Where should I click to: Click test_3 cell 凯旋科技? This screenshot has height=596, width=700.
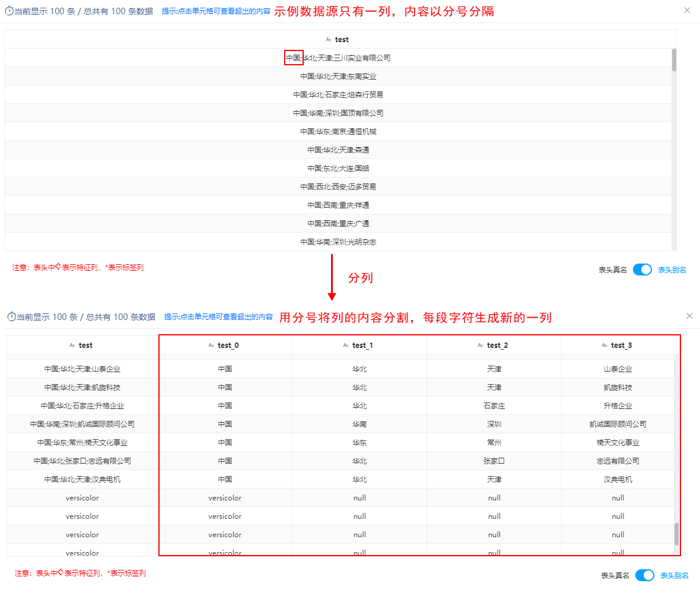point(618,388)
